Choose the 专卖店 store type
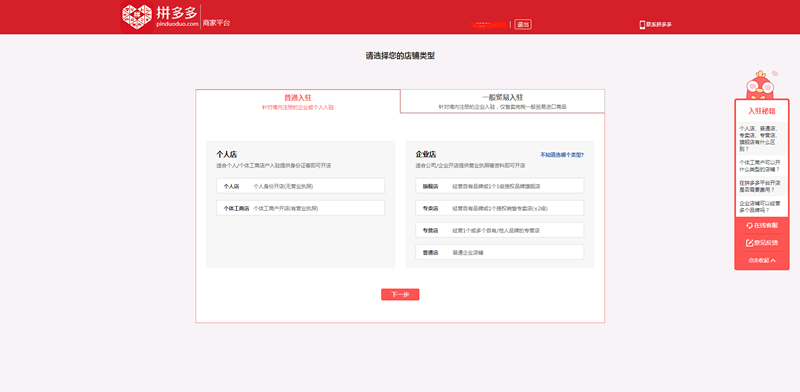 499,208
